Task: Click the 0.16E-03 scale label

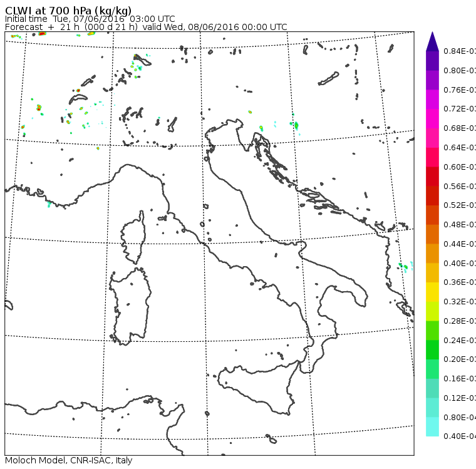Action: coord(460,379)
